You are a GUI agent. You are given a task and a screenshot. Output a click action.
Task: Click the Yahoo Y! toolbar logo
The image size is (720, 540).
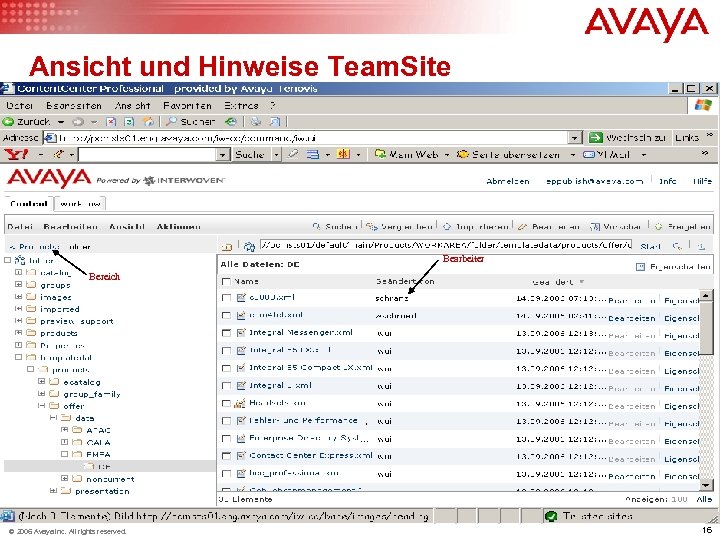click(x=16, y=154)
